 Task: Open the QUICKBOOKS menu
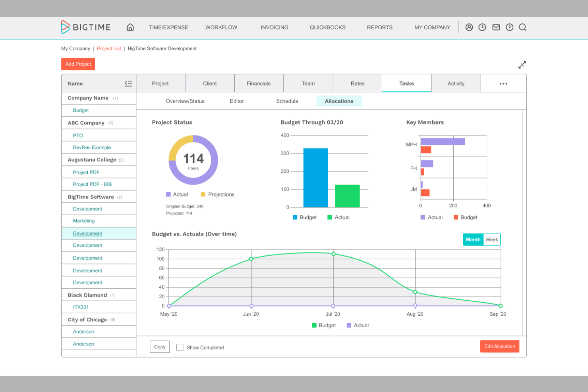click(328, 27)
